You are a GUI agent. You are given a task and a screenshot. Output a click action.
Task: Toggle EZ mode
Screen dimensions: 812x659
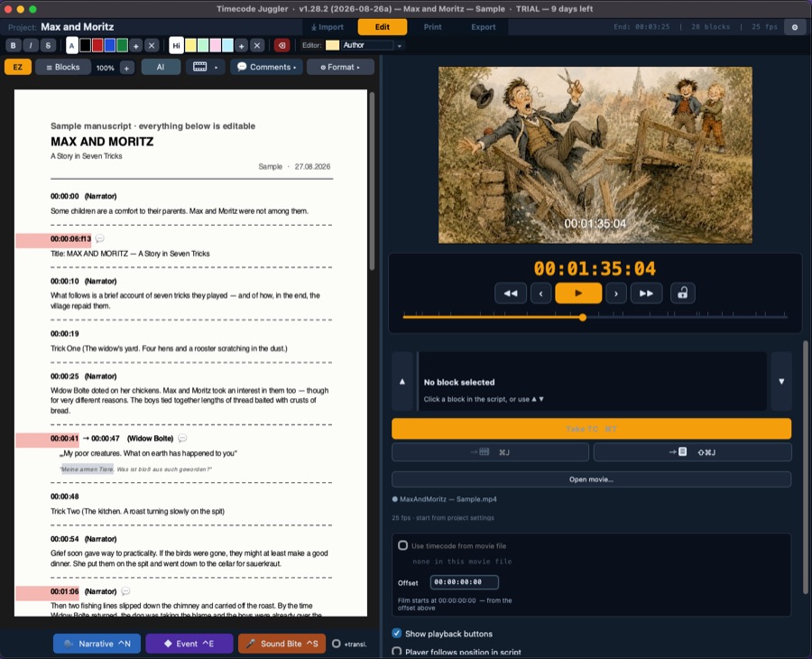tap(18, 67)
